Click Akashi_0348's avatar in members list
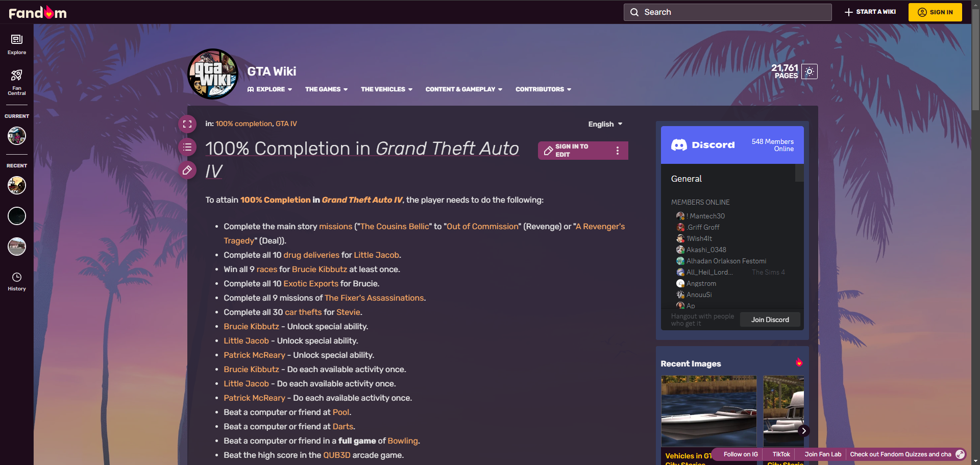This screenshot has height=465, width=980. 680,250
